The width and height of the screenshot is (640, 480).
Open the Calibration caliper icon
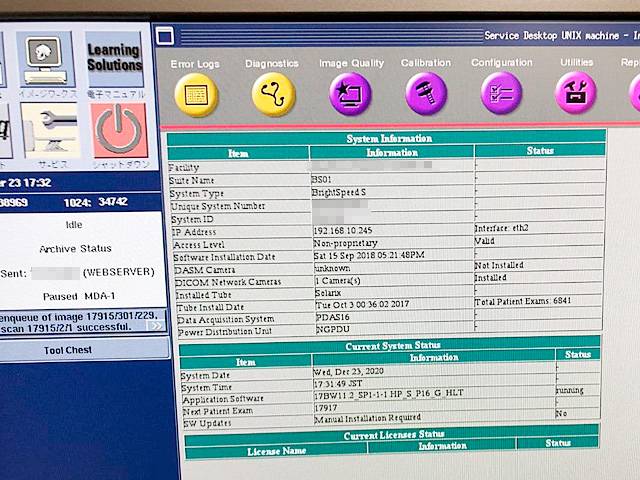point(426,93)
